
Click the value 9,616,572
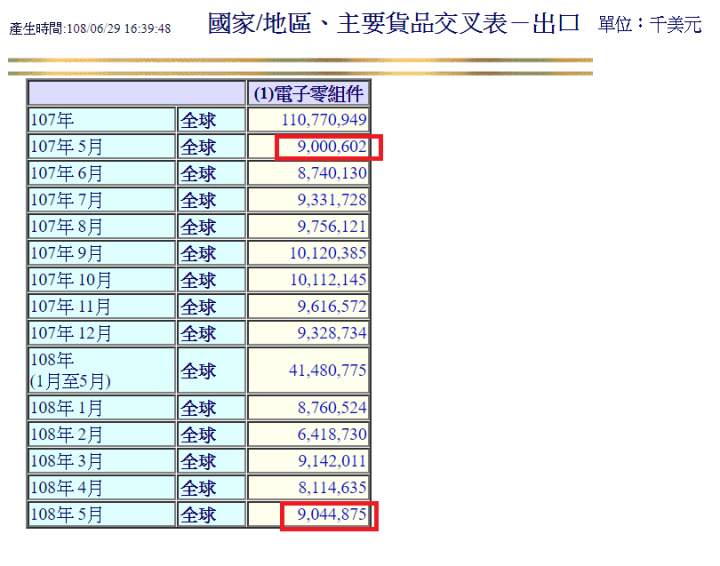[332, 306]
